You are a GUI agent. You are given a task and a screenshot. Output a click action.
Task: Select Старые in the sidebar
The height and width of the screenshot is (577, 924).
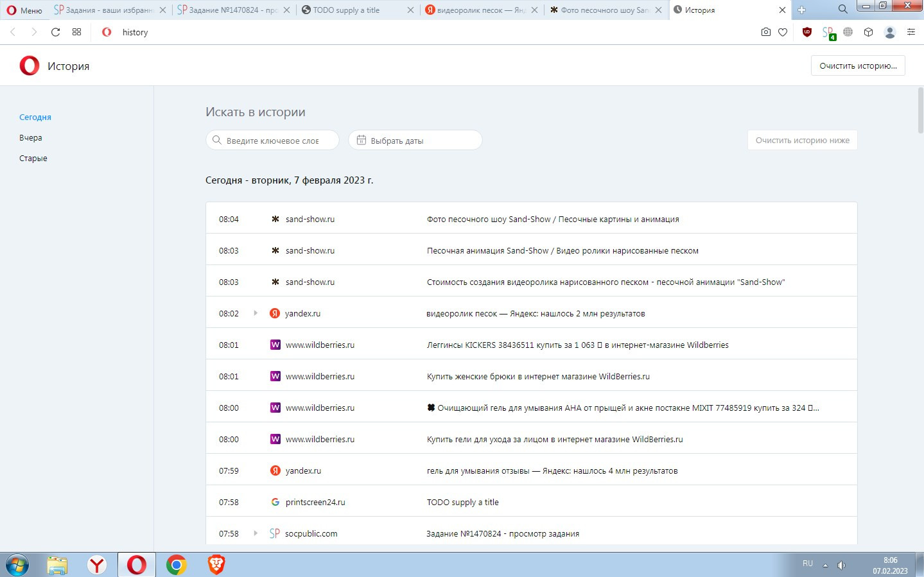tap(33, 158)
